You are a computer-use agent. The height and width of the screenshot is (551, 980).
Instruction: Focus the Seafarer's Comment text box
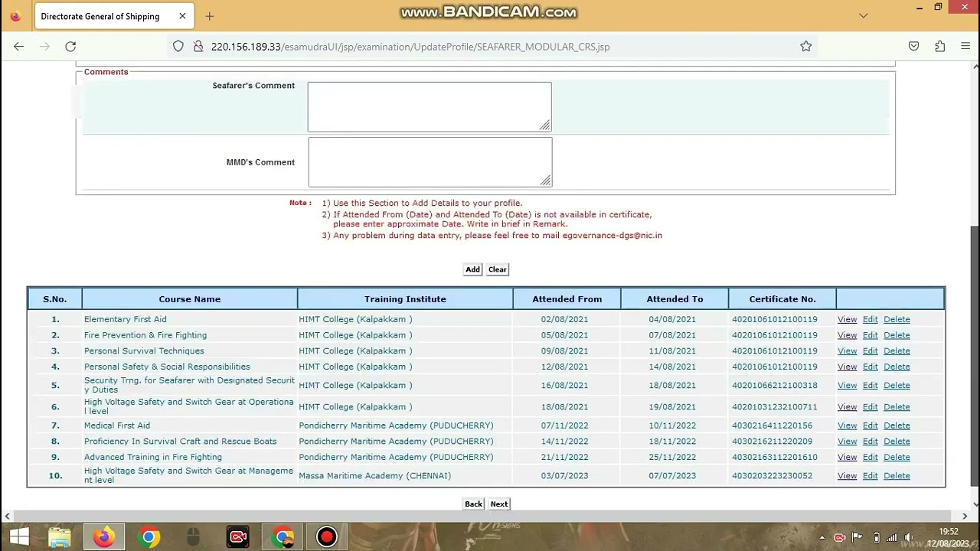430,106
